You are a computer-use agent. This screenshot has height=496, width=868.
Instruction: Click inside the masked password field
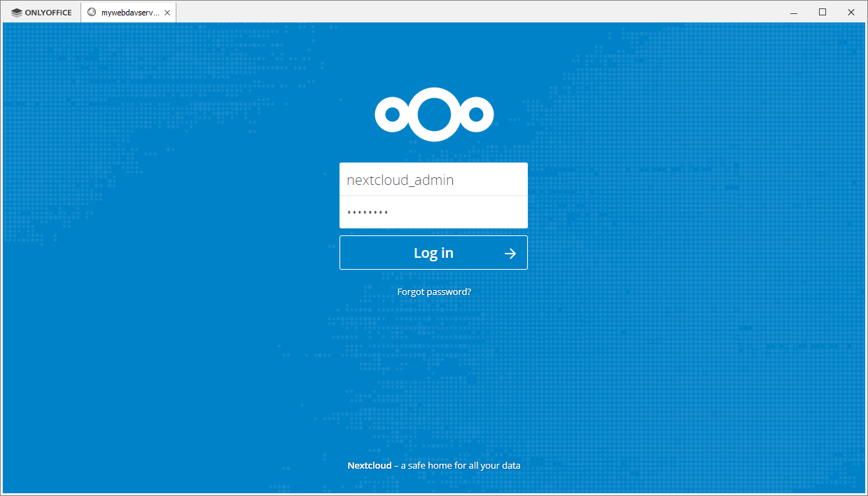[x=433, y=212]
